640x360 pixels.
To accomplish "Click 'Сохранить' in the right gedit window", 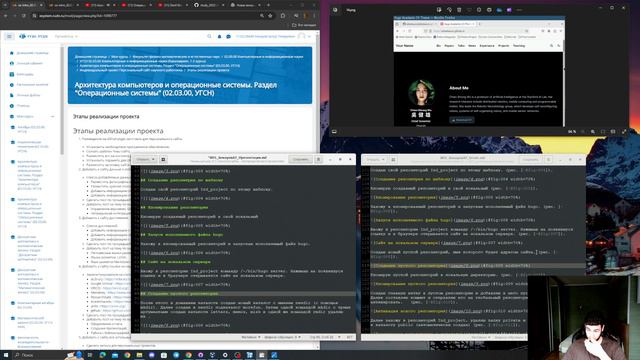I will (x=530, y=159).
